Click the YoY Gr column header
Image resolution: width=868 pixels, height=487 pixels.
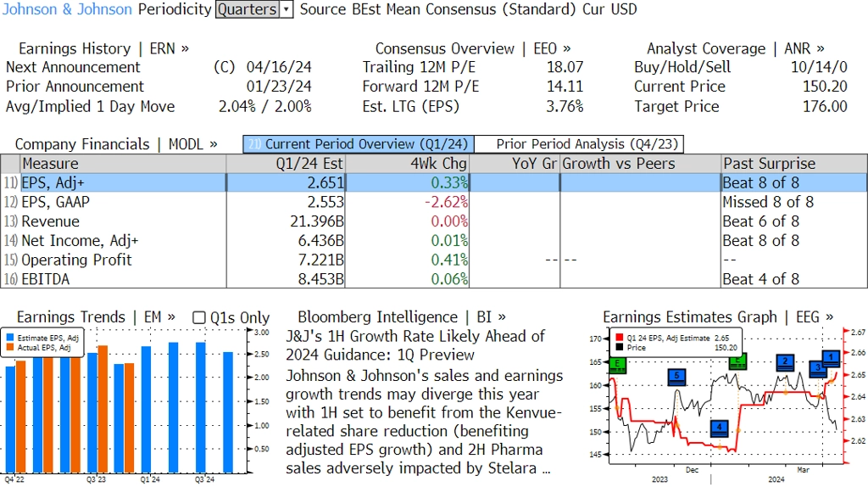[x=515, y=164]
